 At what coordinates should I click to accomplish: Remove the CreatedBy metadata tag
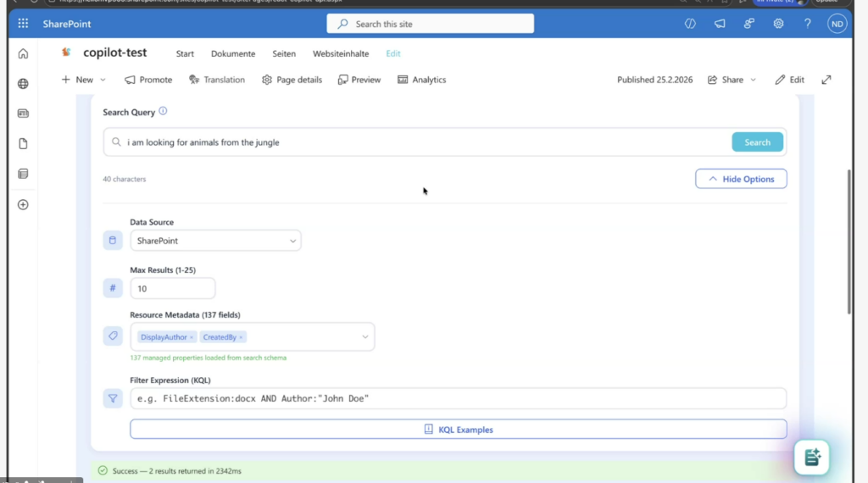[241, 337]
